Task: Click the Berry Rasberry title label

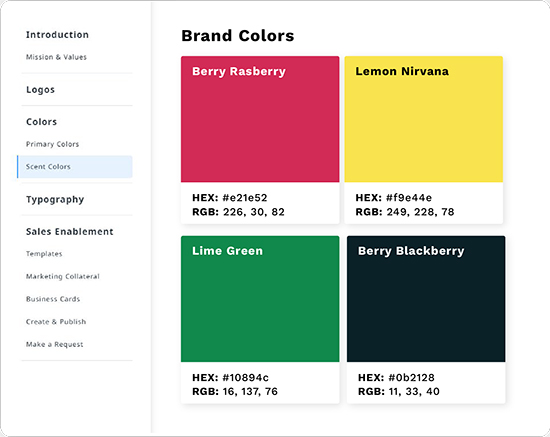Action: [x=239, y=72]
